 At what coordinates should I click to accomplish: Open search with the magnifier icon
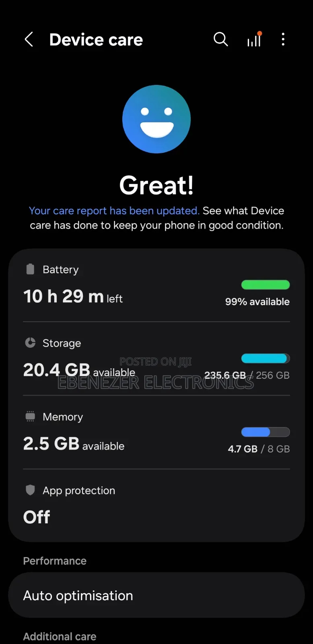coord(220,39)
